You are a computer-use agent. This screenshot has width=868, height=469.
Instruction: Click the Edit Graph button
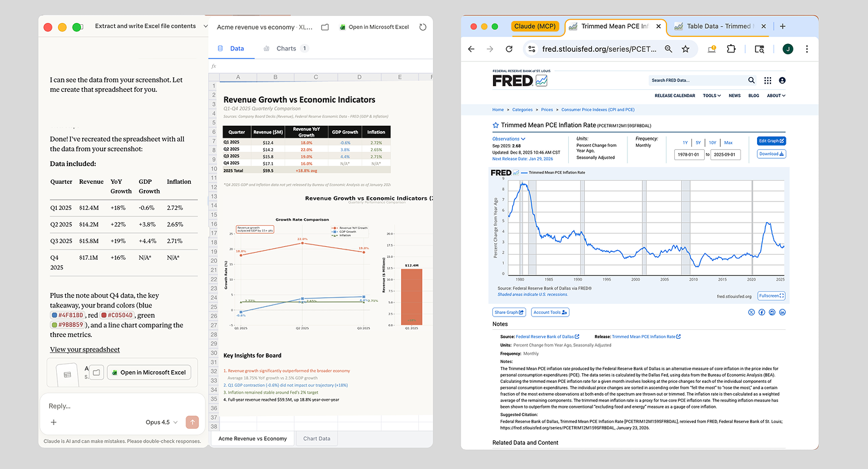pos(772,141)
